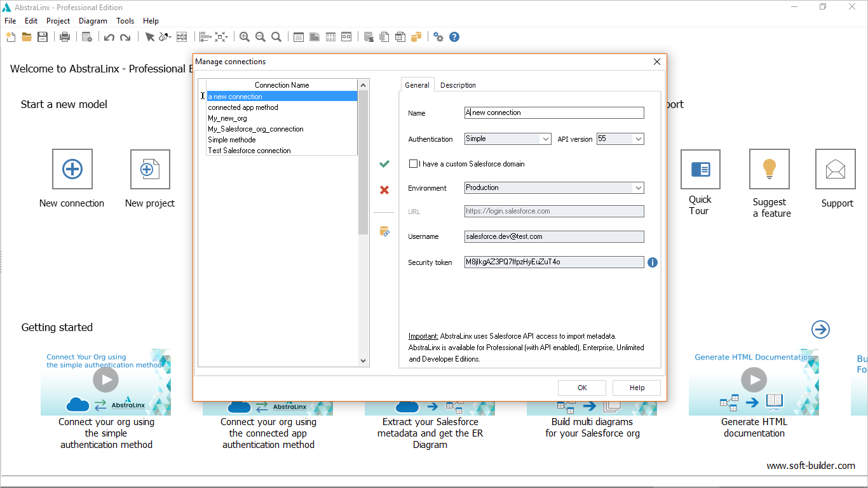Screen dimensions: 868x488
Task: Select the Print icon on the toolbar
Action: point(64,37)
